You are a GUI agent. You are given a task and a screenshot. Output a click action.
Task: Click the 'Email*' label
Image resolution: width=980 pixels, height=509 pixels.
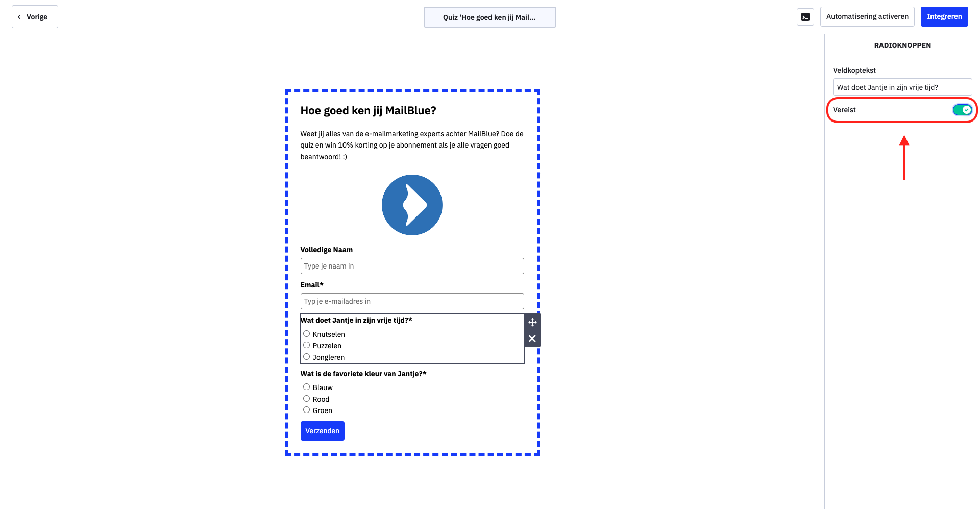(312, 285)
